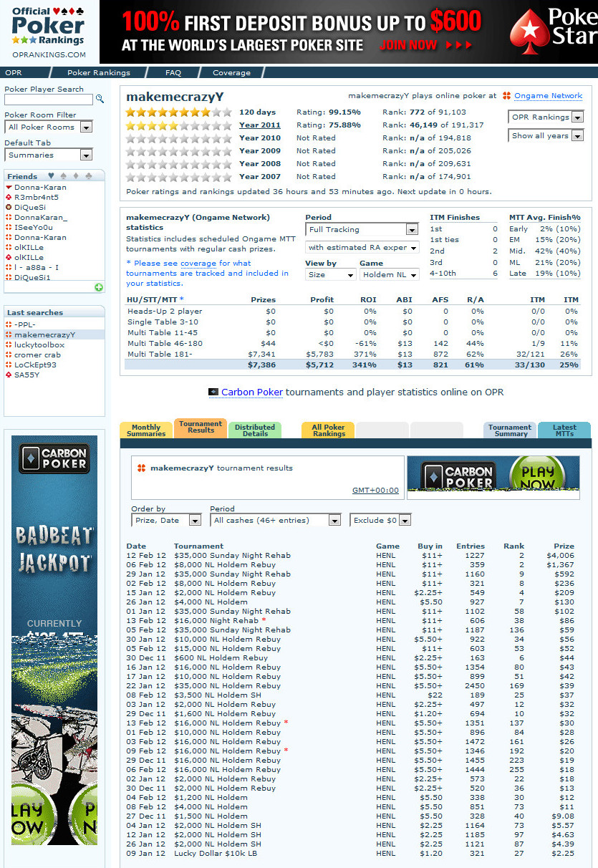
Task: Open friend DonnaKaran_
Action: [41, 217]
